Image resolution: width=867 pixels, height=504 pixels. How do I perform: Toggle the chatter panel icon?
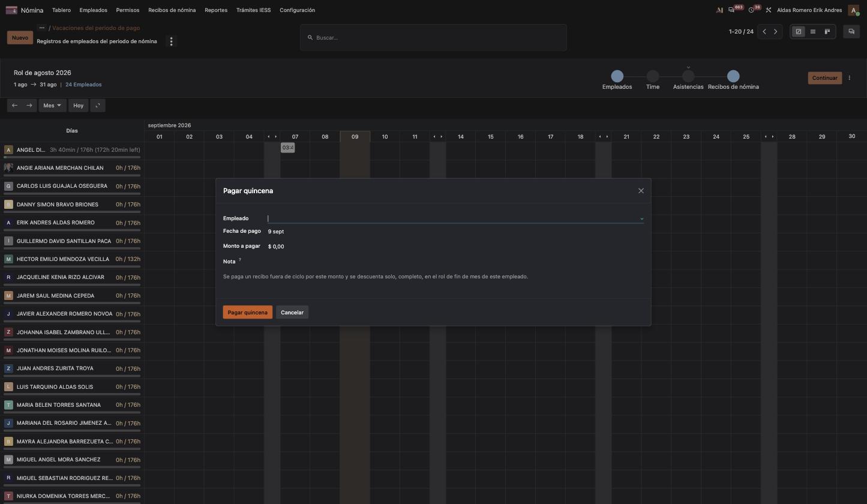pyautogui.click(x=851, y=32)
